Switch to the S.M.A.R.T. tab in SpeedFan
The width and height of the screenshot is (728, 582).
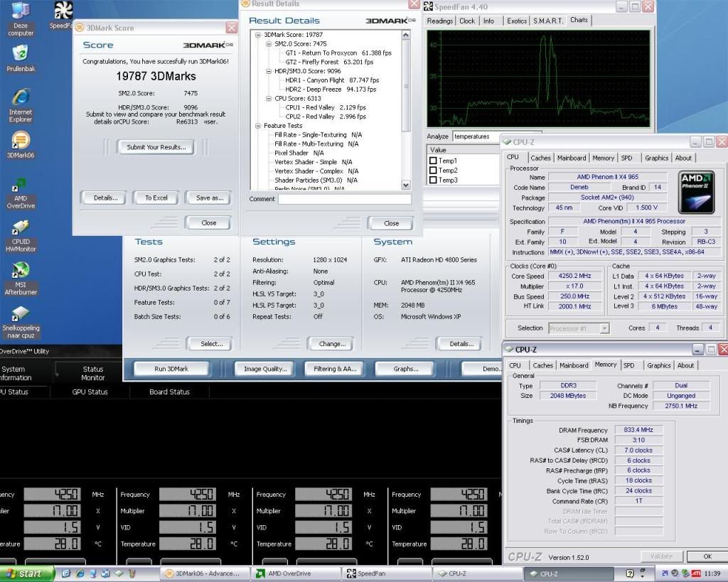click(x=548, y=21)
